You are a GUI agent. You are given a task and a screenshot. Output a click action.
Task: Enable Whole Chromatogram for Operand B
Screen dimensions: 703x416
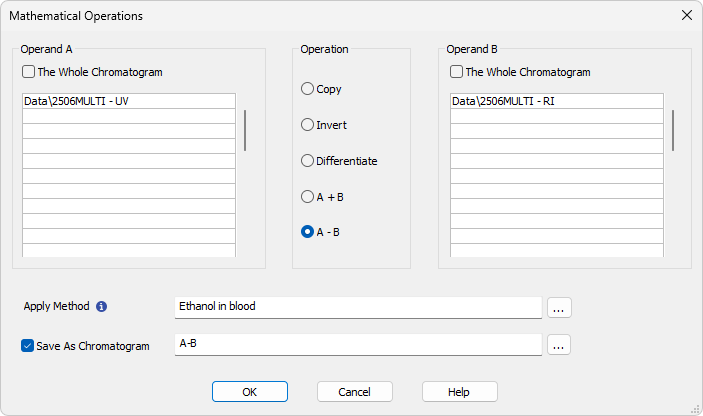click(456, 72)
